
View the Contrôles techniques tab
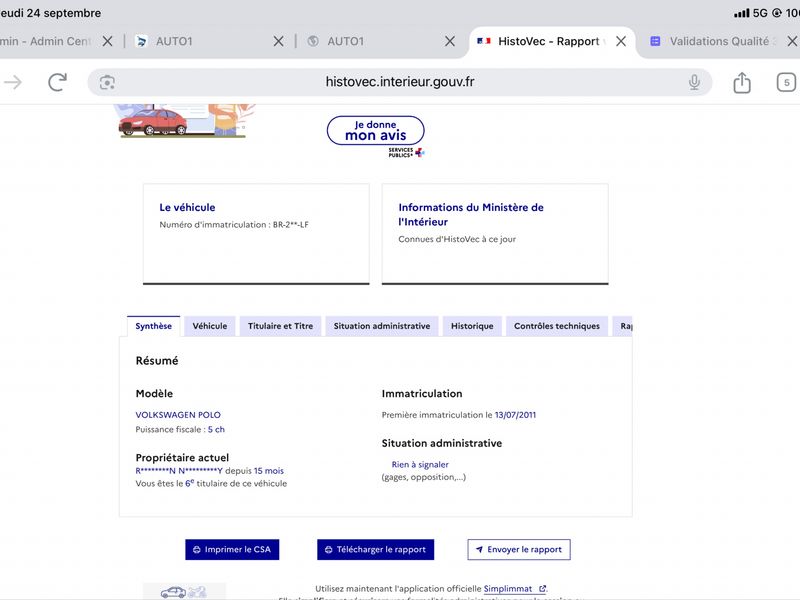(557, 326)
